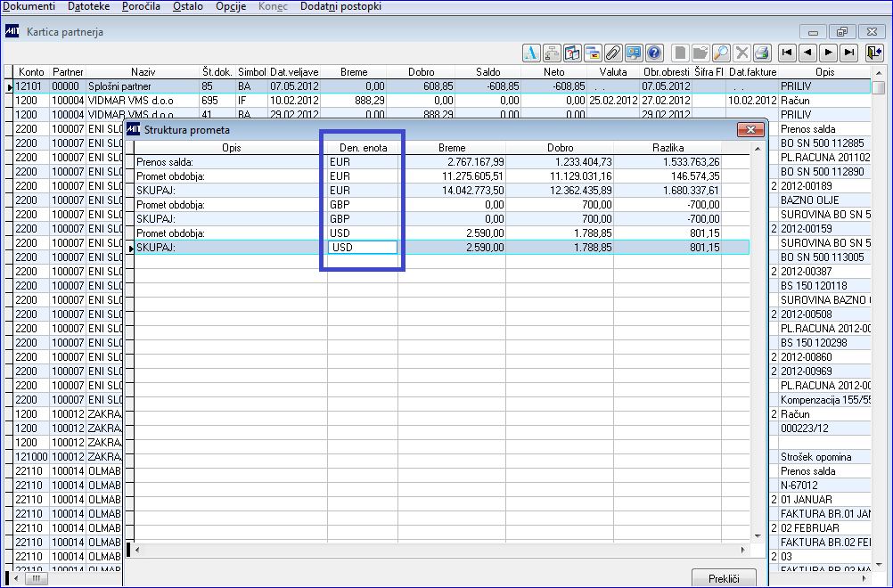Image resolution: width=893 pixels, height=588 pixels.
Task: Open the Poročila menu
Action: (141, 6)
